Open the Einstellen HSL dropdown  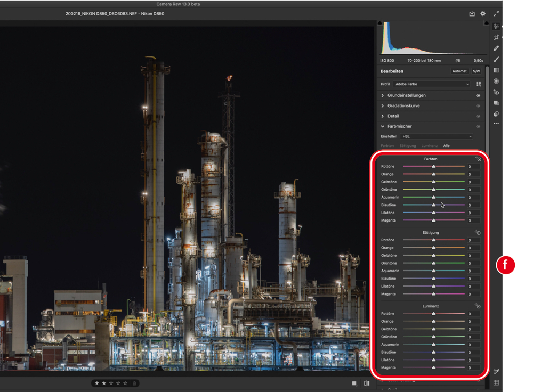coord(436,137)
